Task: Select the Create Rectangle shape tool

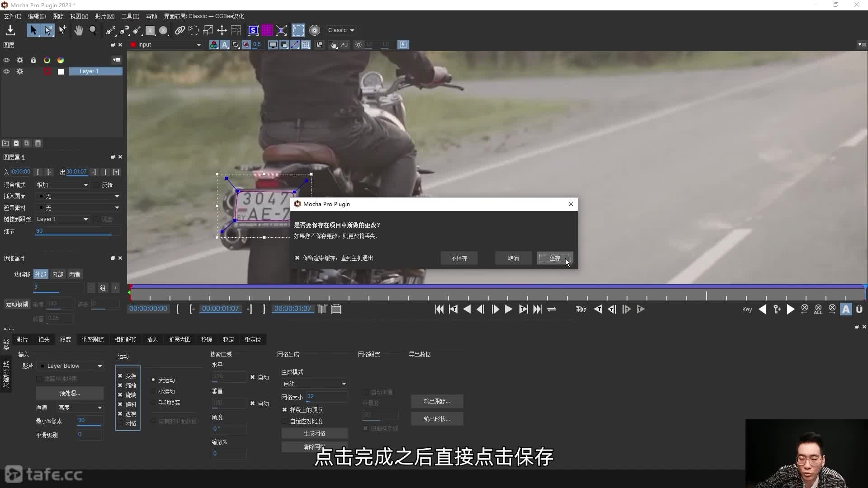Action: point(150,30)
